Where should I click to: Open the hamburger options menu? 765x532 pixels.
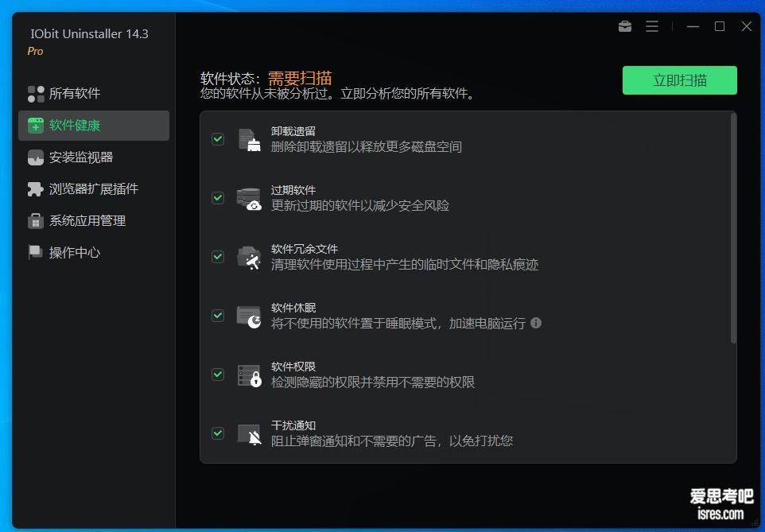[x=652, y=26]
